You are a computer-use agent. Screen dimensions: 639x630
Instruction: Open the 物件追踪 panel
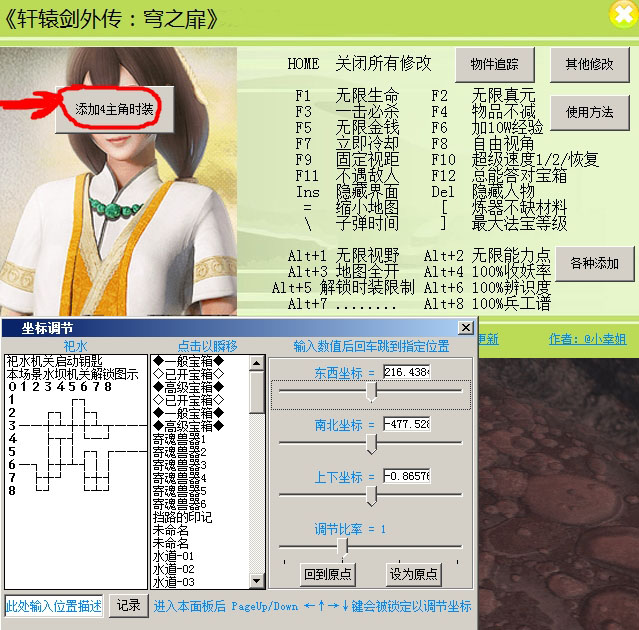495,64
